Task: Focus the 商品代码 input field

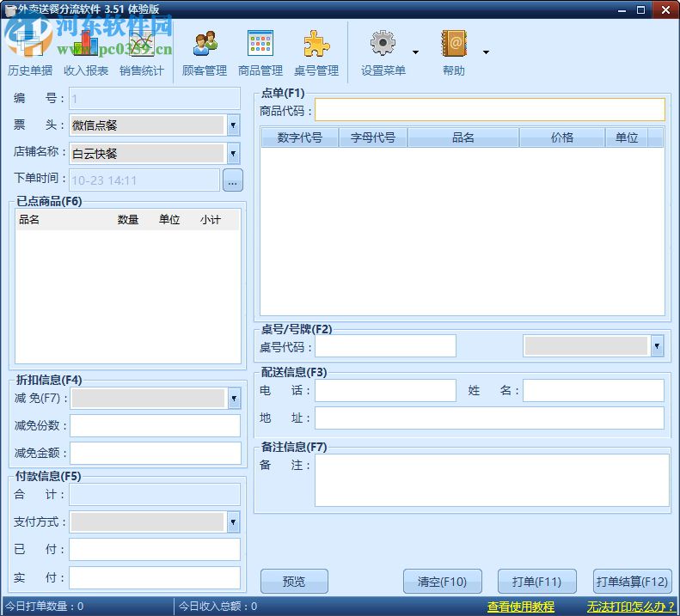Action: pos(490,109)
